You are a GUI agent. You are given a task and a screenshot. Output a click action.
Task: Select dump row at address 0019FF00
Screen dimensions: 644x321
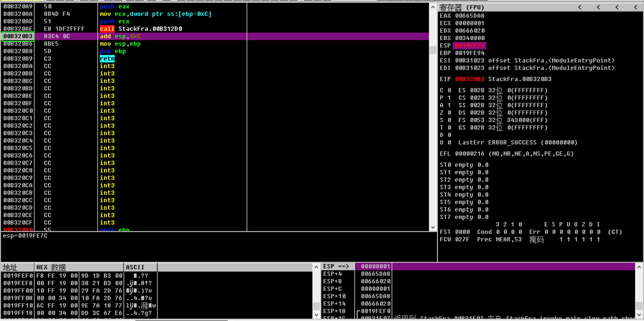click(x=80, y=291)
